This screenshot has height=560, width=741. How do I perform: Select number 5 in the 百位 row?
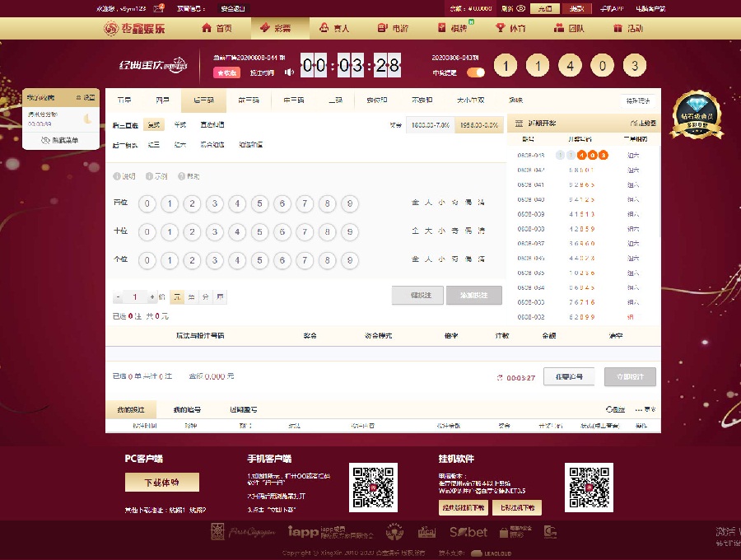pos(259,203)
